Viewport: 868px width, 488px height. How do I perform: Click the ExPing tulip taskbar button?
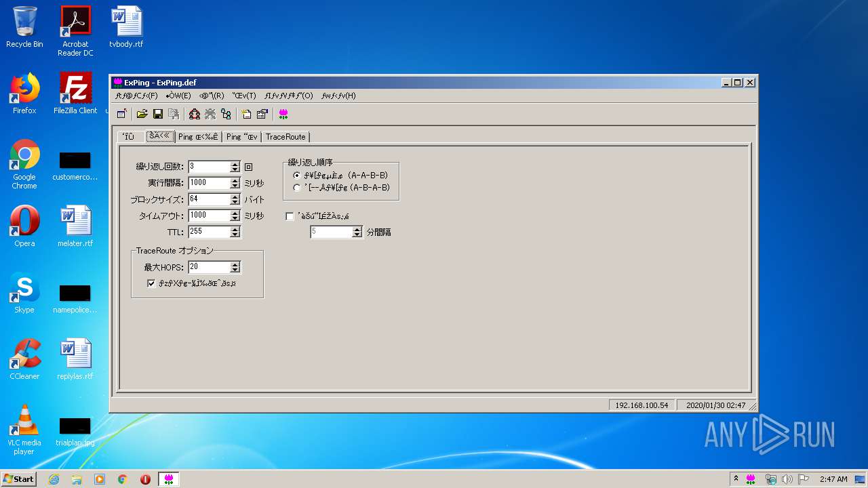[x=169, y=479]
